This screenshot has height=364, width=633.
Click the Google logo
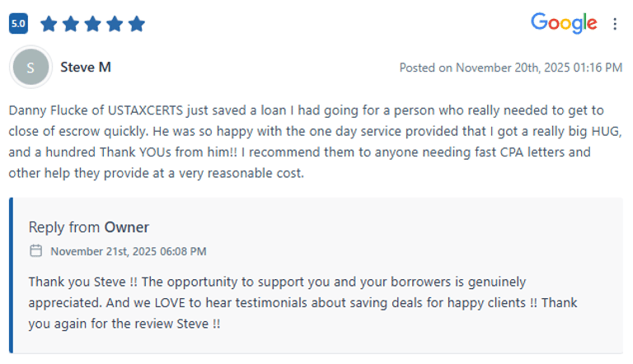[x=564, y=23]
